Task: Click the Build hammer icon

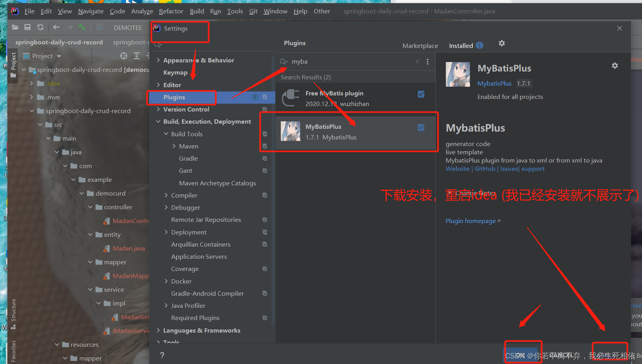Action: click(82, 27)
